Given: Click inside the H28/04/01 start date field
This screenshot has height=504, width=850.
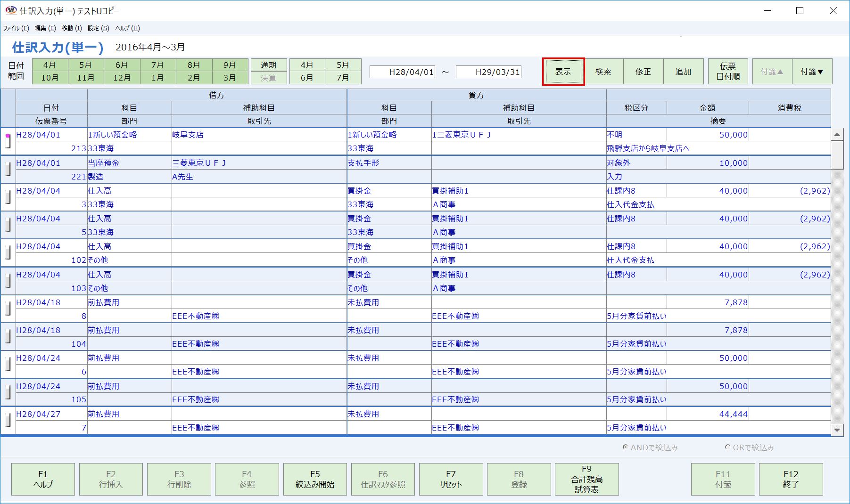Looking at the screenshot, I should click(403, 72).
